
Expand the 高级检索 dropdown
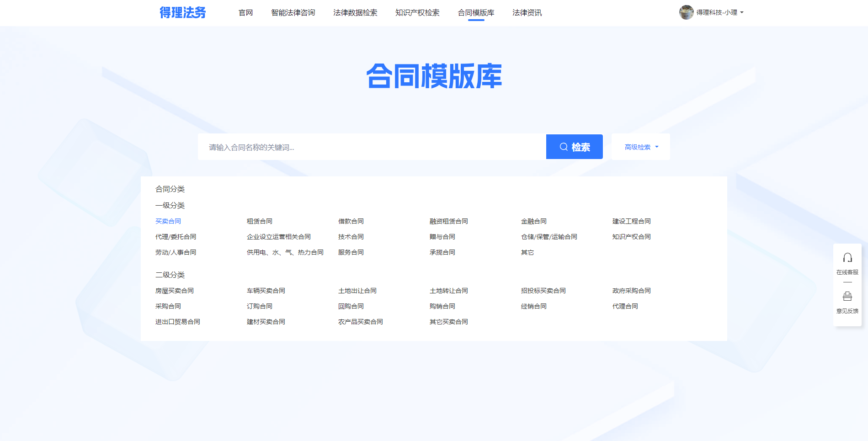pyautogui.click(x=641, y=147)
